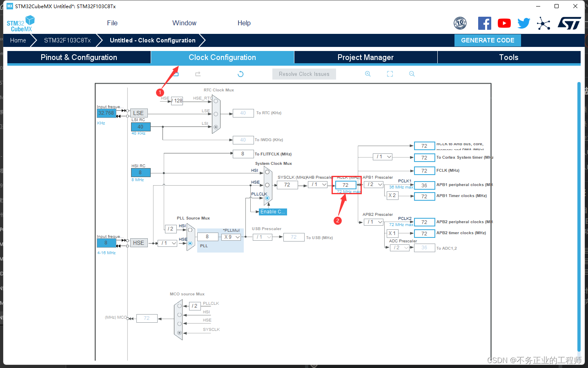Zoom in on the clock diagram

[x=368, y=74]
